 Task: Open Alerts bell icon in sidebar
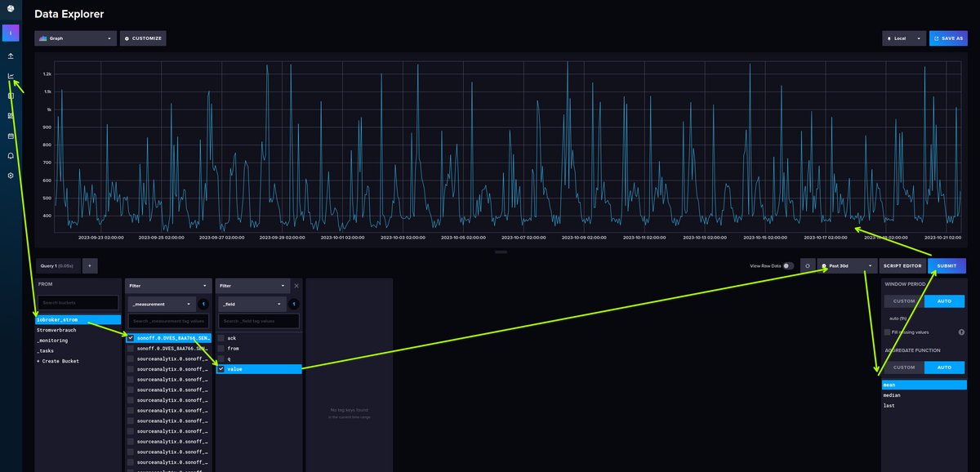point(11,155)
